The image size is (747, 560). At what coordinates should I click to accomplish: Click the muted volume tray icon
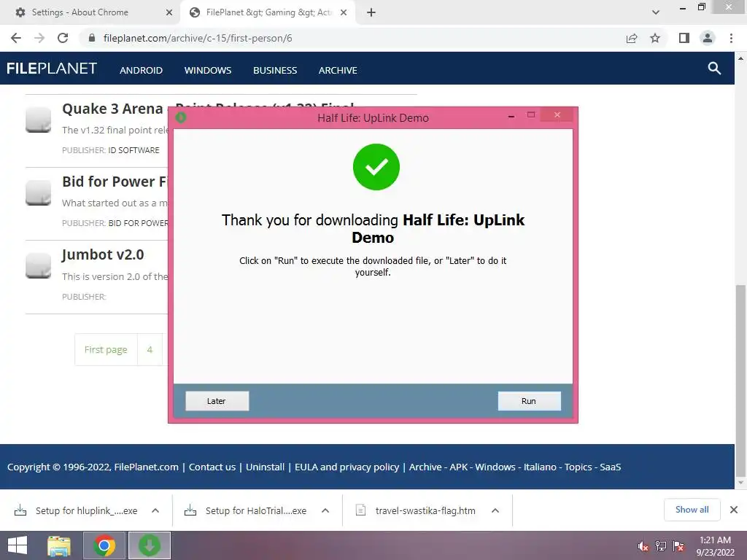(643, 546)
